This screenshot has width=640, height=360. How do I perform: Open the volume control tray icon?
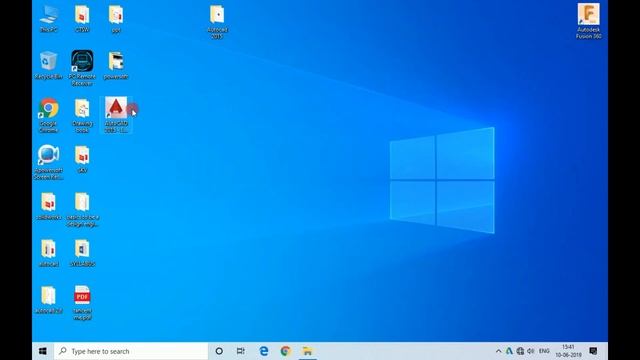tap(531, 351)
